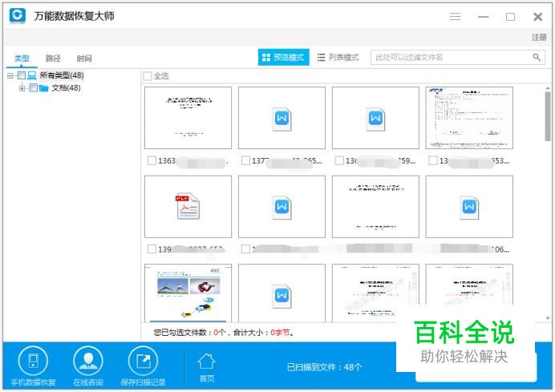Select 文档(48) in the tree
This screenshot has height=392, width=555.
click(x=66, y=87)
